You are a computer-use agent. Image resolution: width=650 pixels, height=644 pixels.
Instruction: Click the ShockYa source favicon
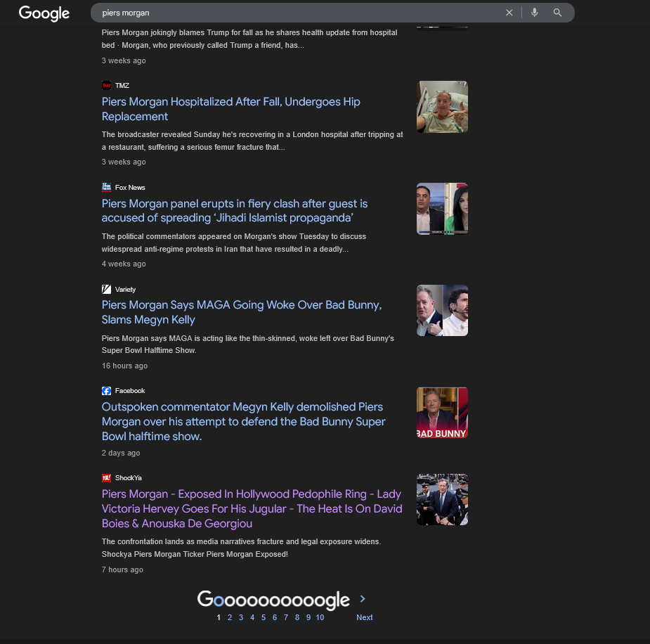[x=107, y=478]
